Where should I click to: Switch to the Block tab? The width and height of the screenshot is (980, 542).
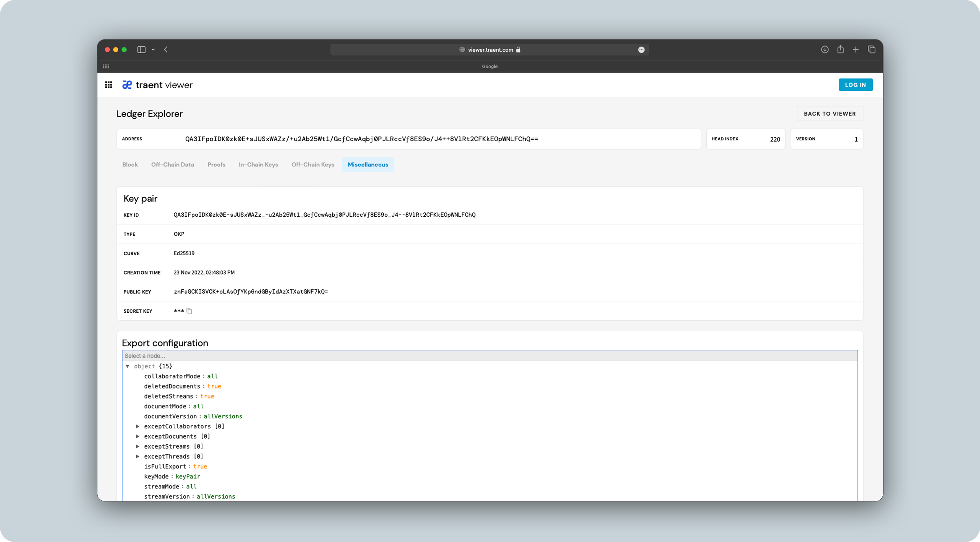[x=130, y=165]
